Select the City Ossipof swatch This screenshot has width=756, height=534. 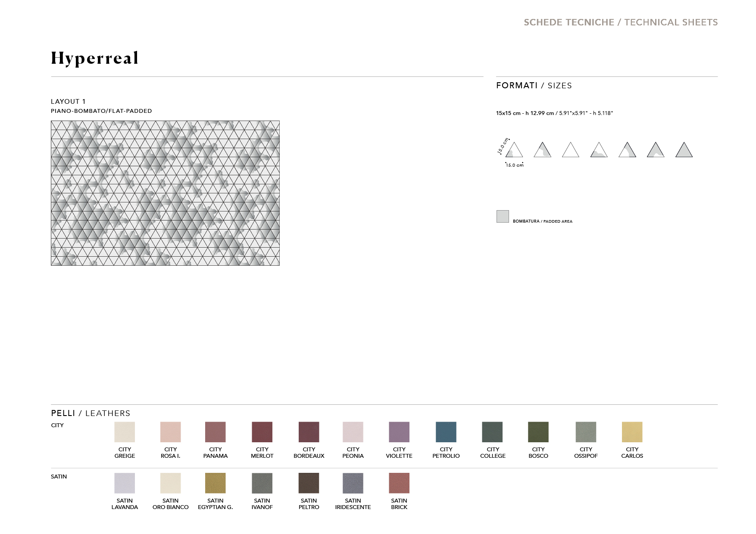pos(586,432)
